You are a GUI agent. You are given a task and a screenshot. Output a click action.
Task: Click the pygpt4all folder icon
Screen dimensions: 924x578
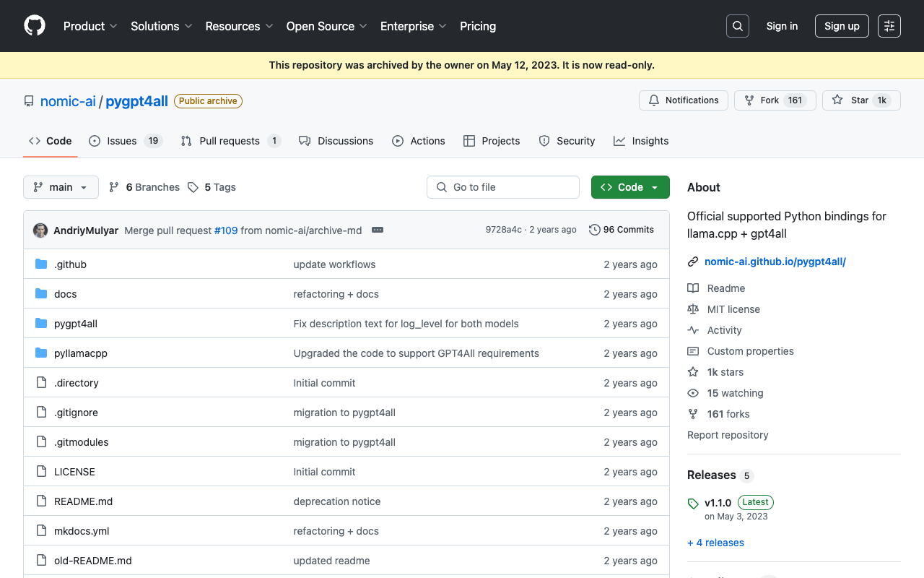(41, 324)
